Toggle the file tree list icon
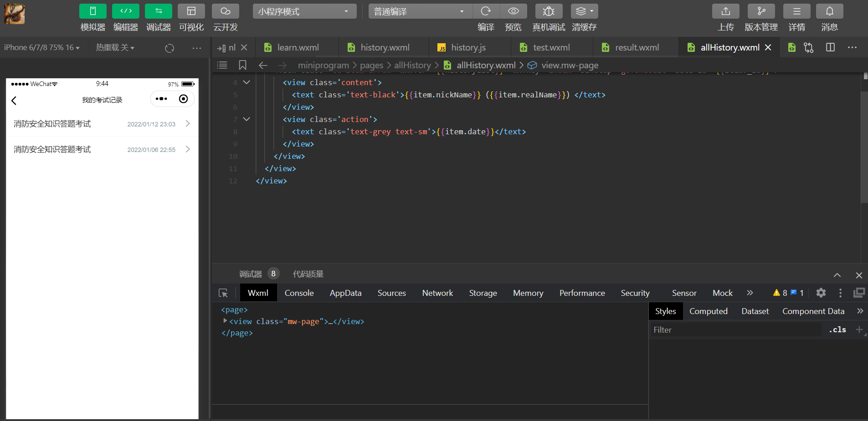The height and width of the screenshot is (421, 868). pos(222,65)
